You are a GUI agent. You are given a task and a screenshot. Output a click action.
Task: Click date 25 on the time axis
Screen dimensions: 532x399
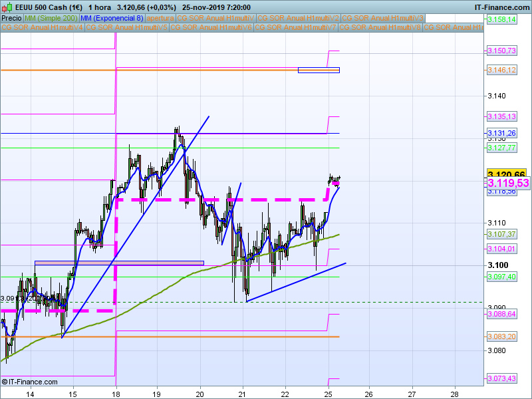tap(328, 394)
